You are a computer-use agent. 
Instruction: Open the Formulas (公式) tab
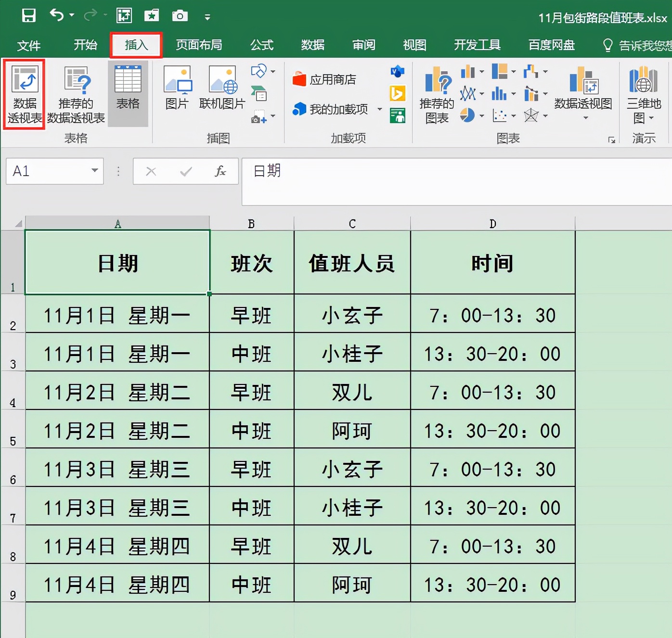click(x=261, y=45)
